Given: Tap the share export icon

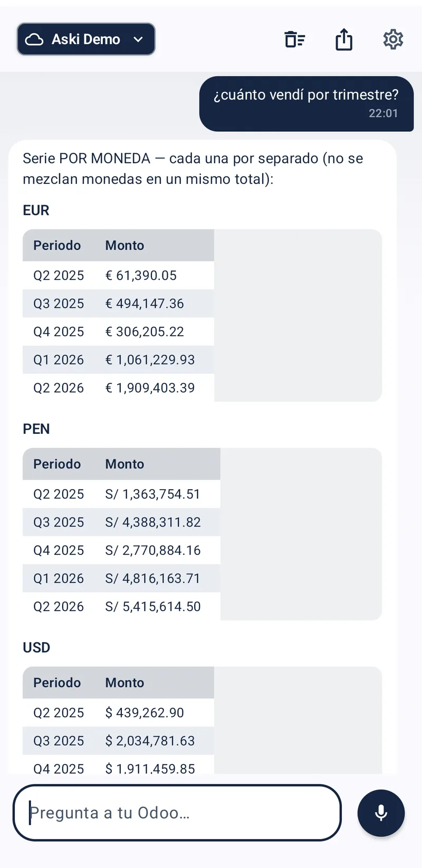Looking at the screenshot, I should coord(344,40).
